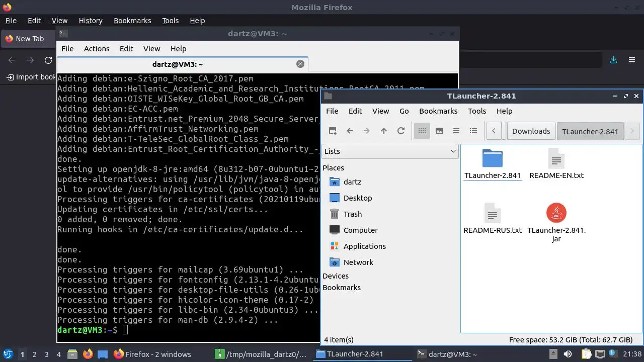Open Firefox Tools menu
This screenshot has width=644, height=362.
(170, 21)
